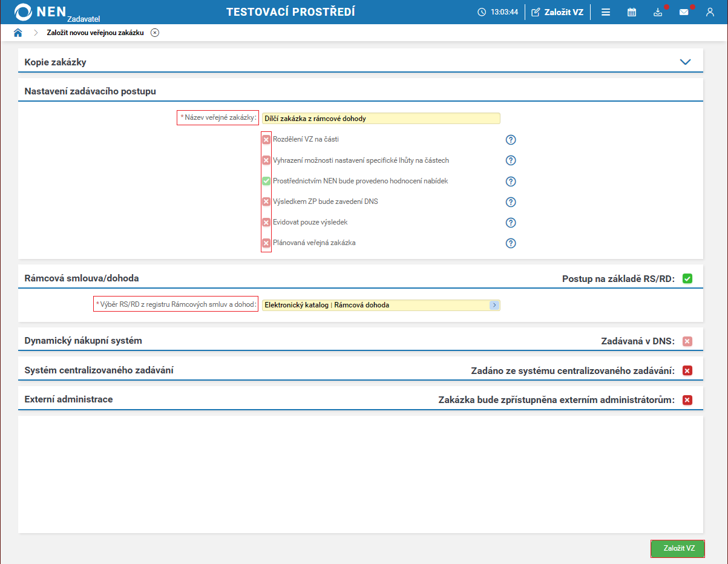Disable Prostřednictvím NEN hodnocení nabídek checkbox
This screenshot has height=564, width=728.
click(x=266, y=181)
